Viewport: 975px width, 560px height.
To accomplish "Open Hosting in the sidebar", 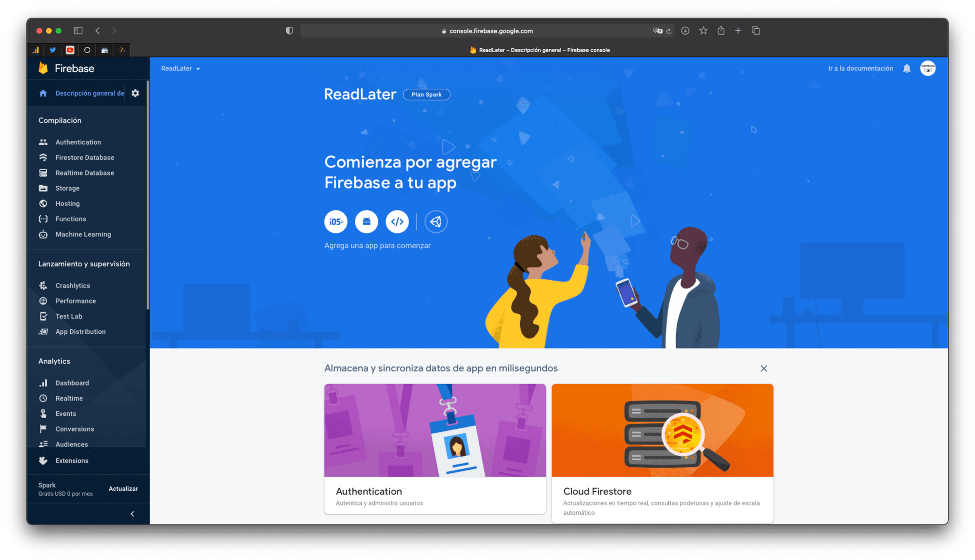I will (x=67, y=204).
